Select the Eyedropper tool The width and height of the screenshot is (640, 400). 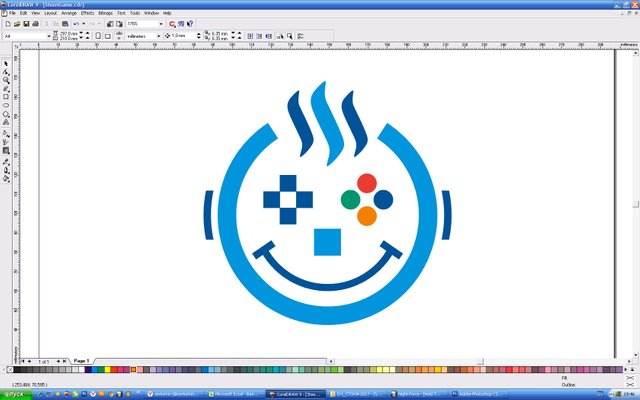pos(6,162)
